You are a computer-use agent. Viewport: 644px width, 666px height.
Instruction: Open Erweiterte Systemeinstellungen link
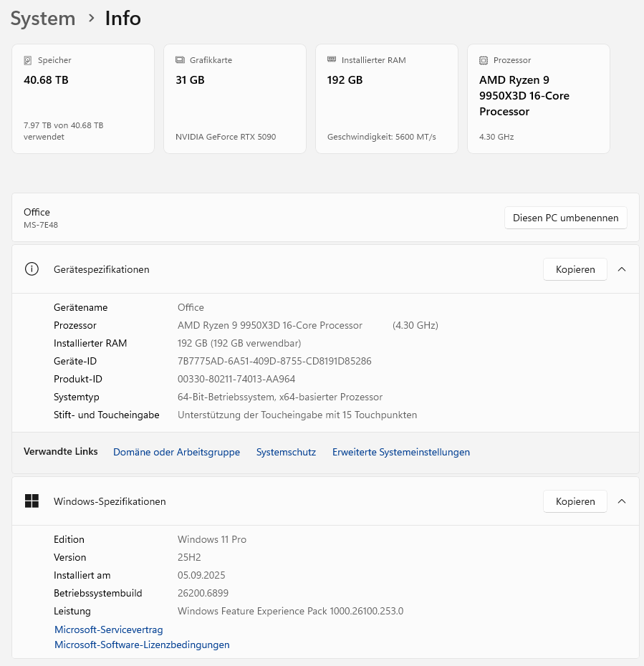click(401, 452)
